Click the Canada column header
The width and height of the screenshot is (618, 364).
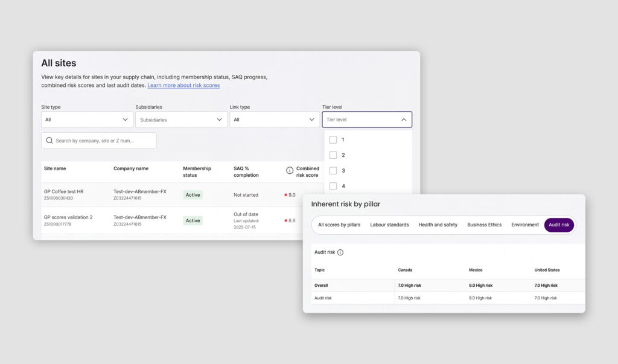[x=405, y=270]
